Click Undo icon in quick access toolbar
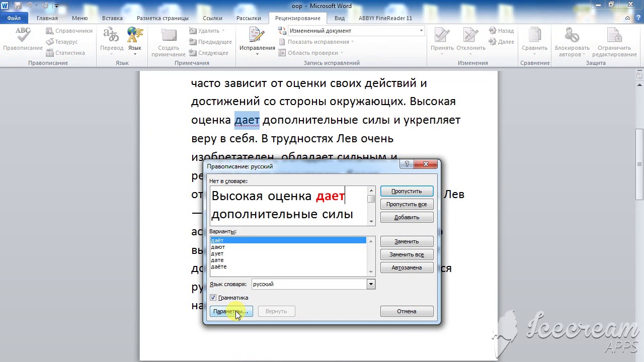The width and height of the screenshot is (644, 362). [30, 6]
